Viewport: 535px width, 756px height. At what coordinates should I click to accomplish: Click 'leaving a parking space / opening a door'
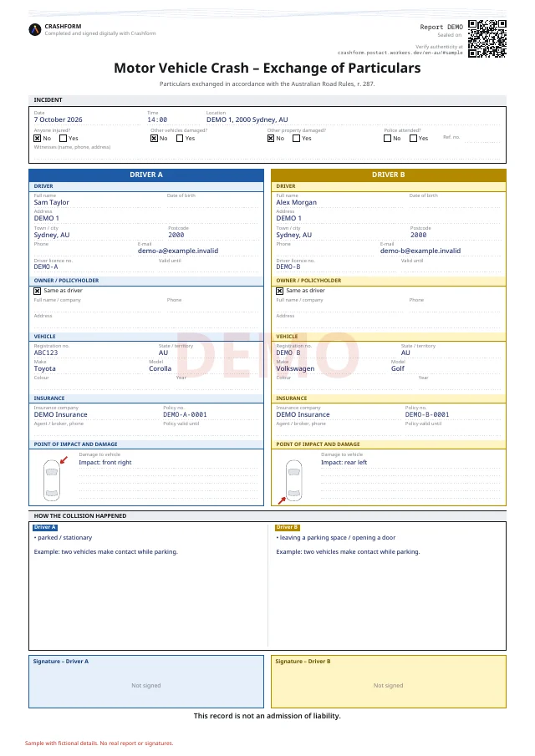point(336,538)
